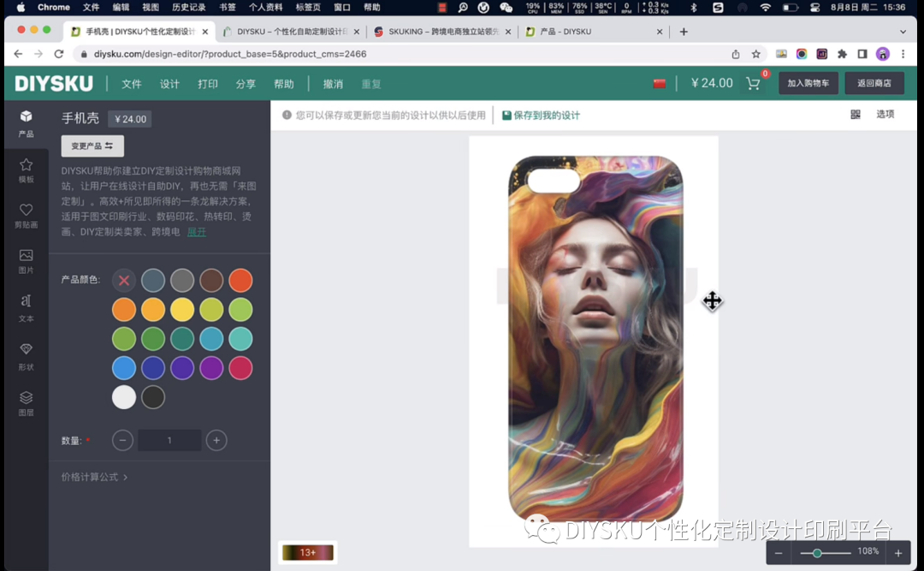Click 重复 redo in the toolbar
924x571 pixels.
370,84
